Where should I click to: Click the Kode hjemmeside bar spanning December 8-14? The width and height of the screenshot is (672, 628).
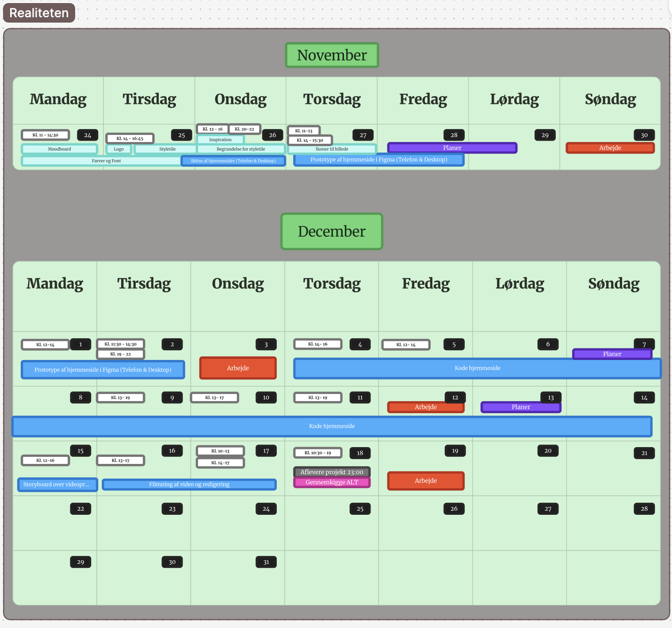[x=332, y=426]
